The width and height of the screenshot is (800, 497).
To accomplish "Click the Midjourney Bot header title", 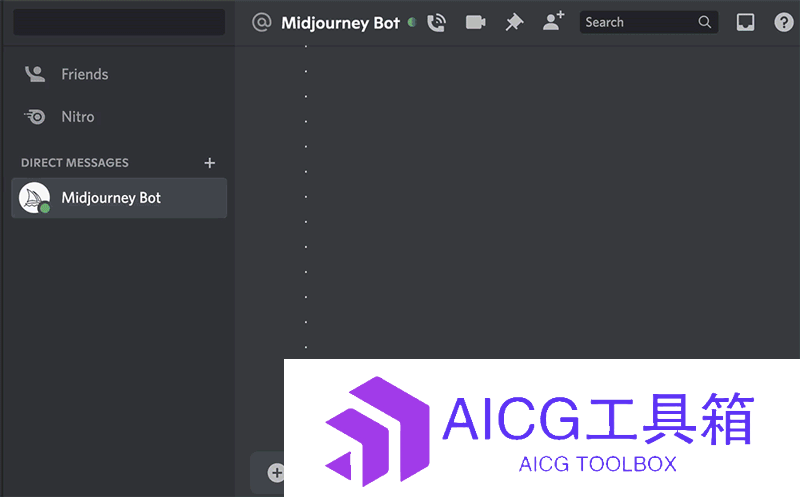I will pyautogui.click(x=340, y=23).
